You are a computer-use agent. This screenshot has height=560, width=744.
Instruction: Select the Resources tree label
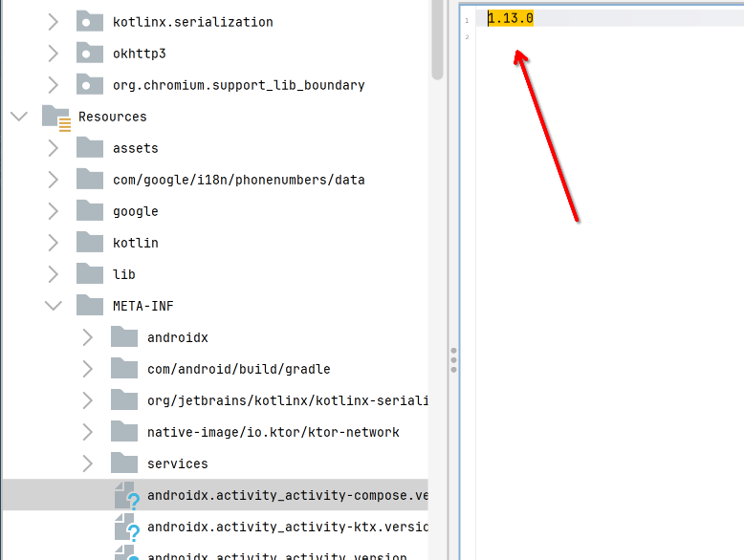tap(113, 117)
